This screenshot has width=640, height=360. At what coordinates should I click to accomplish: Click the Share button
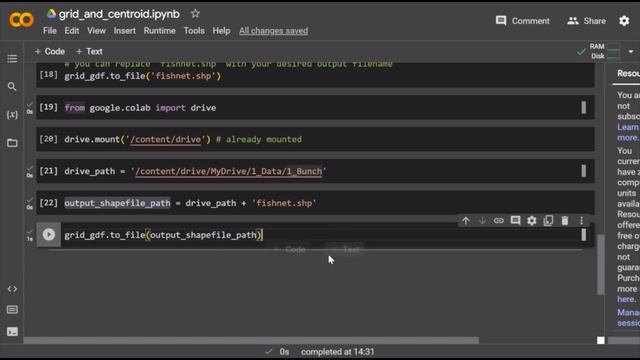coord(587,21)
